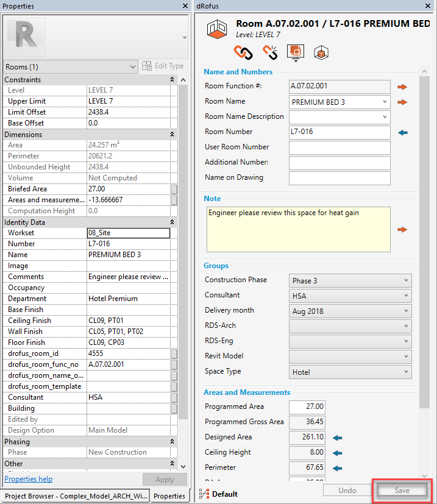Screen dimensions: 437x504
Task: Click the blue arrow beside Designed Area
Action: 336,437
